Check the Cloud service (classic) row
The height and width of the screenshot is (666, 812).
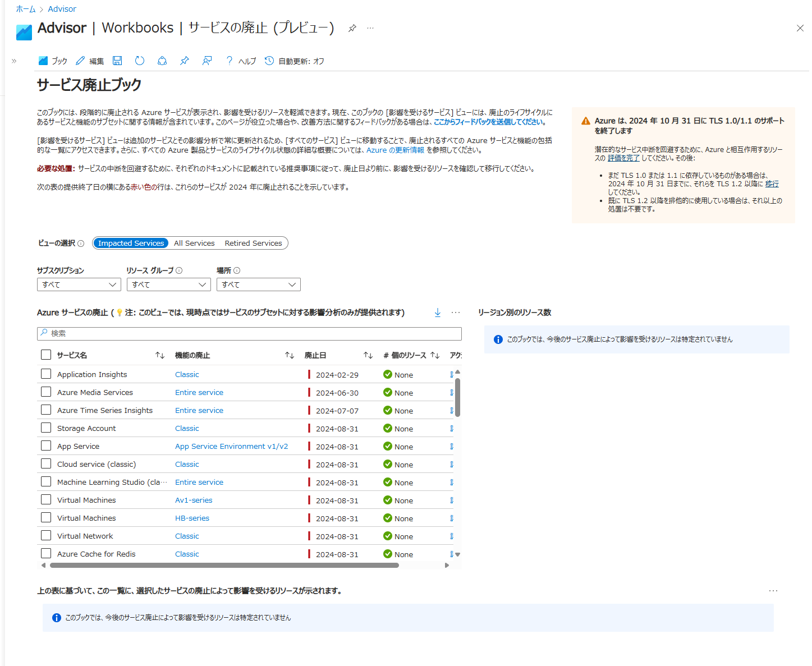(46, 463)
